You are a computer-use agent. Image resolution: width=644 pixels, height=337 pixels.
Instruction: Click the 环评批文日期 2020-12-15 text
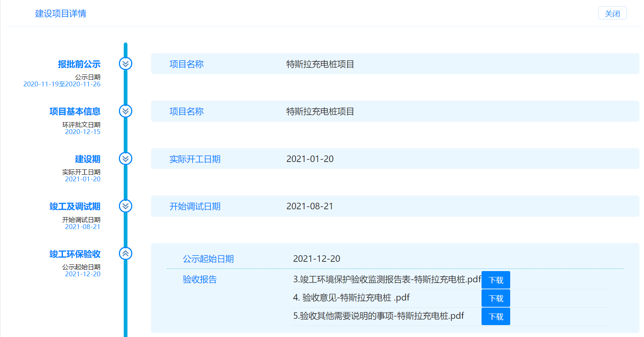tap(82, 132)
